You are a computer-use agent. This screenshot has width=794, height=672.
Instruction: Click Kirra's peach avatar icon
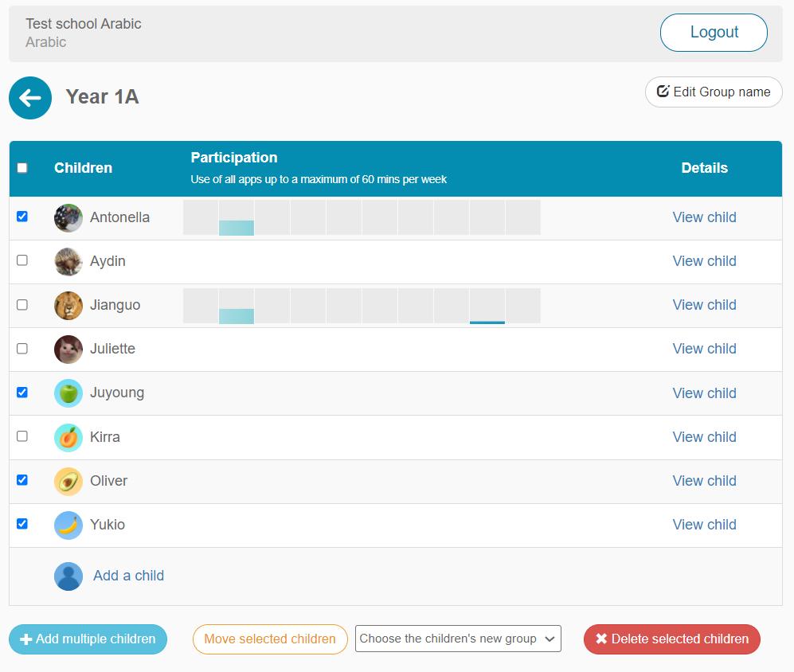click(x=68, y=437)
